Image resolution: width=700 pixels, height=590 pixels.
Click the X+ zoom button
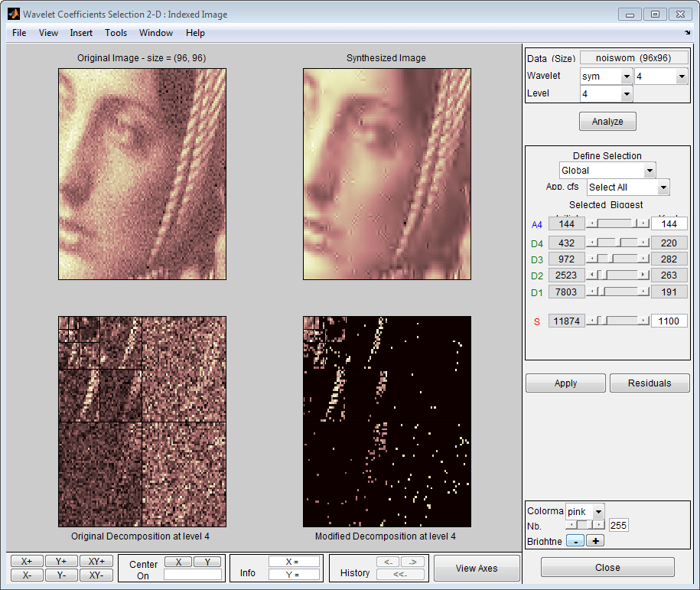coord(27,561)
